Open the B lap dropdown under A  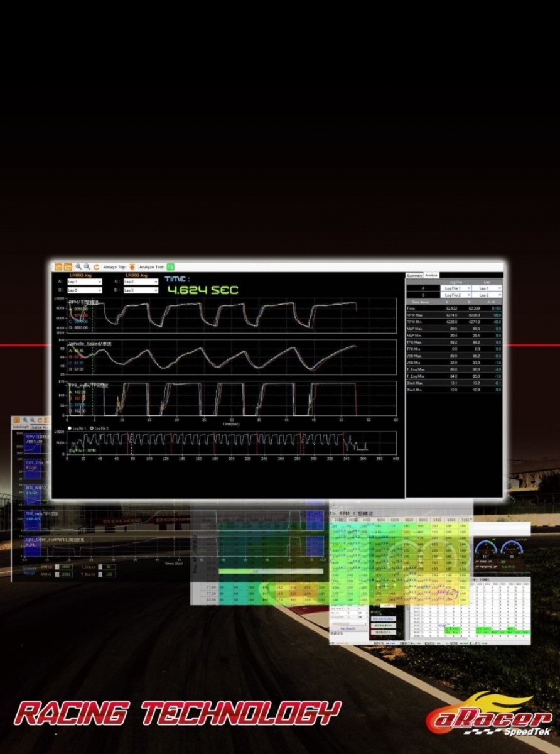(84, 290)
